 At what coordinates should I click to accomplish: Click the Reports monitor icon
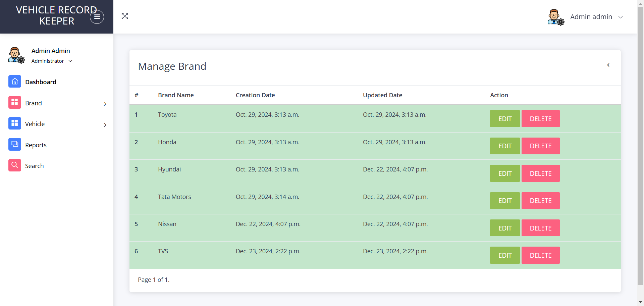[15, 144]
